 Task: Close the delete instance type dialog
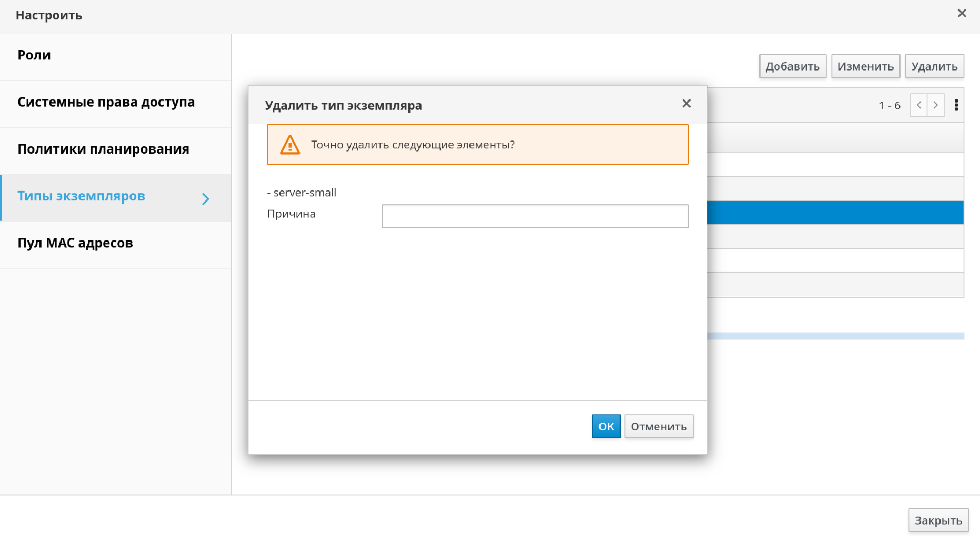point(686,104)
